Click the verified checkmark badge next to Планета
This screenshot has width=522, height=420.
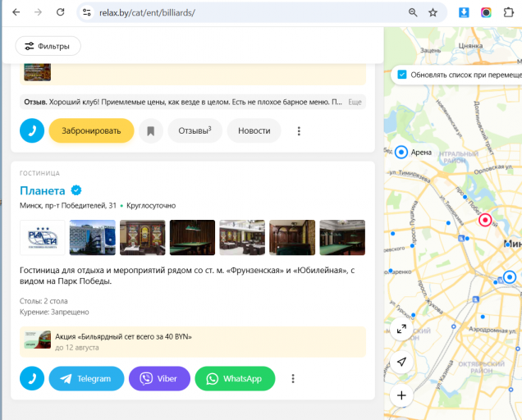tap(76, 190)
